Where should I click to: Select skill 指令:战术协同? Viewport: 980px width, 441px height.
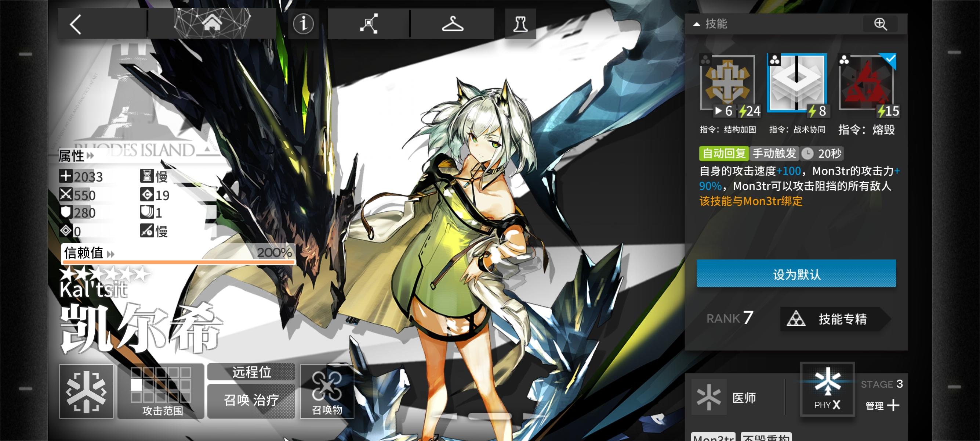(796, 83)
